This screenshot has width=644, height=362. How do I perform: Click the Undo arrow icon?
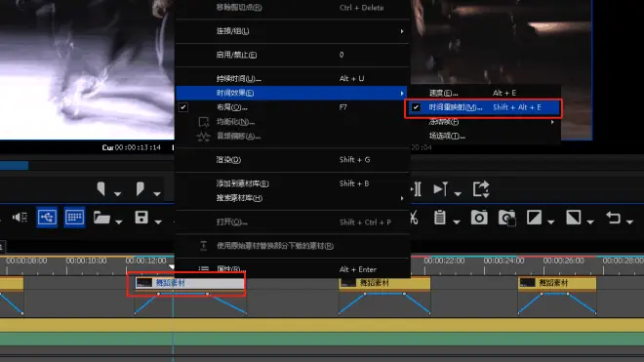[613, 218]
